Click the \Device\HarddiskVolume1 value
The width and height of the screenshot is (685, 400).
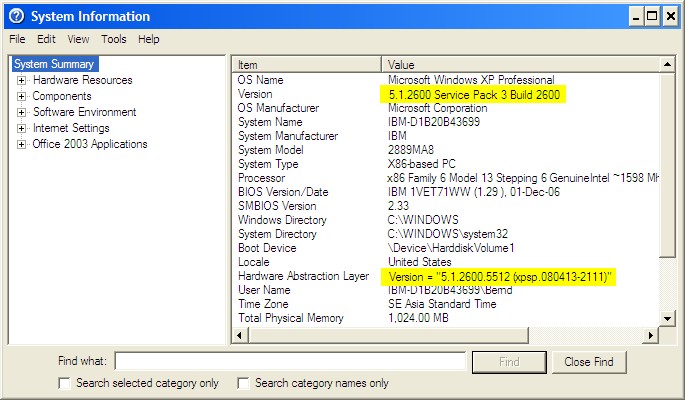click(x=451, y=248)
